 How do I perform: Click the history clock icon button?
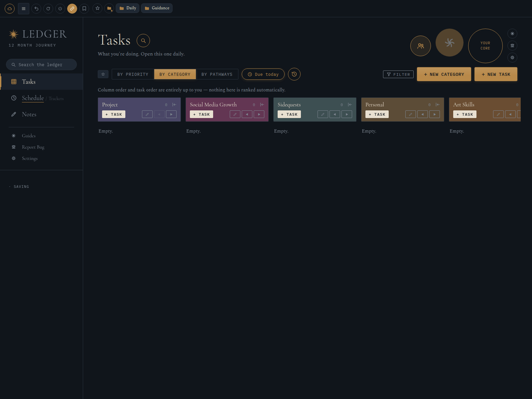(294, 74)
